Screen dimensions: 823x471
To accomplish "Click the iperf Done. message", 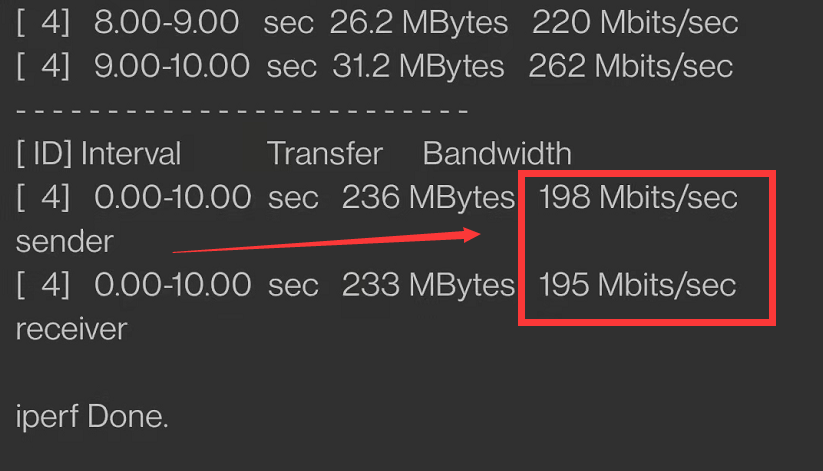I will point(92,416).
